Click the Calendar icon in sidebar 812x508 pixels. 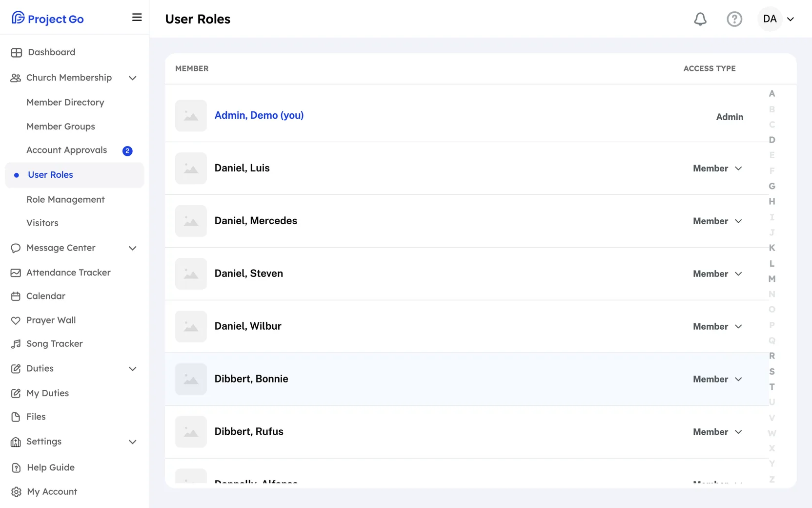click(16, 296)
